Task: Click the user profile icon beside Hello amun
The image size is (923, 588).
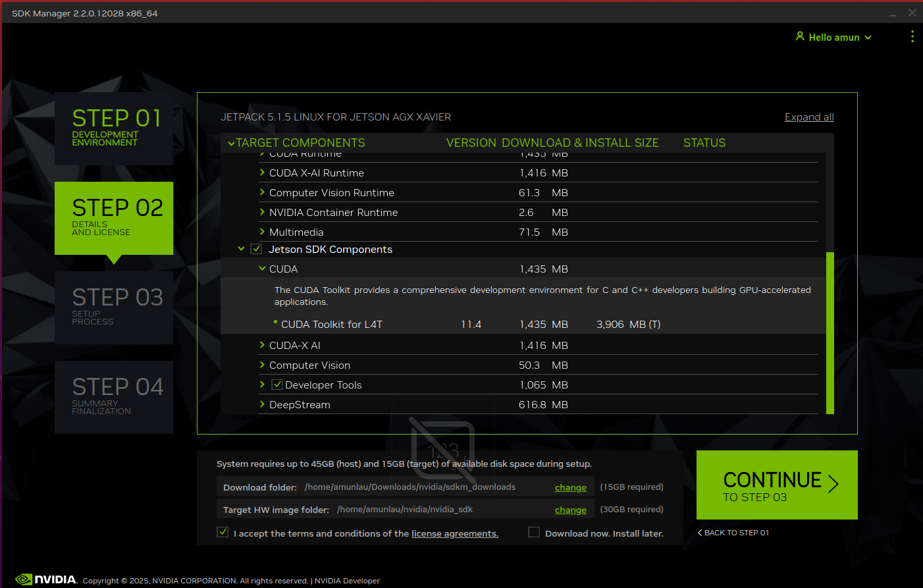Action: click(x=800, y=36)
